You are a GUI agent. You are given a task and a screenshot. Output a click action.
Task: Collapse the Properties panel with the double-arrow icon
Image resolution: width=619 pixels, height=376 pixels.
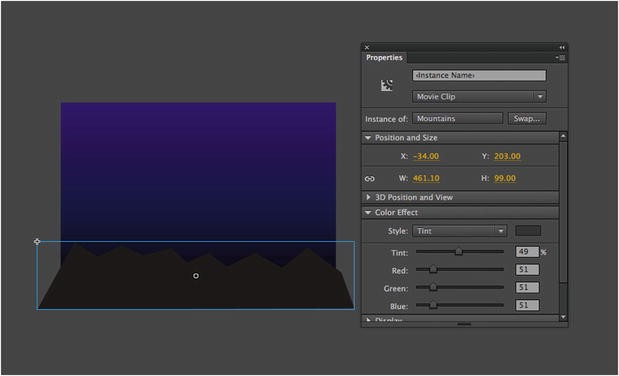pos(562,47)
